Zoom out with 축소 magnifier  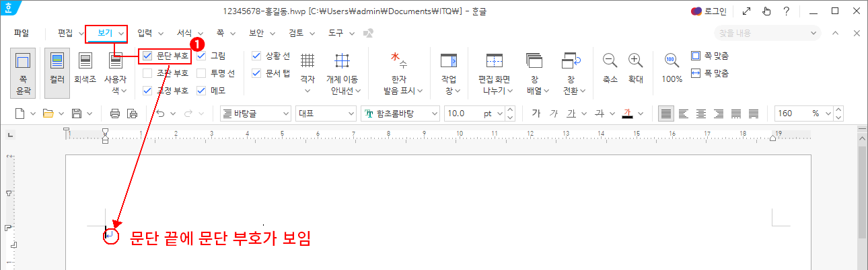(610, 67)
